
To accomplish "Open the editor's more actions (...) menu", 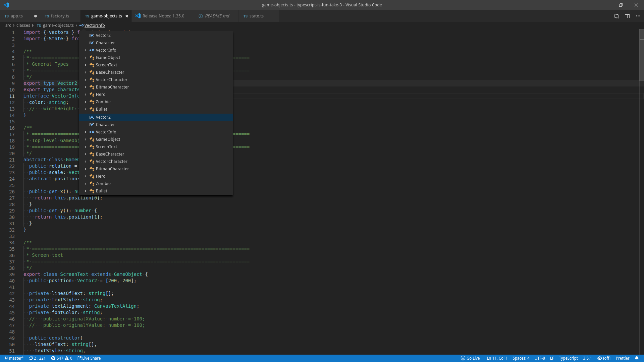I will click(638, 16).
